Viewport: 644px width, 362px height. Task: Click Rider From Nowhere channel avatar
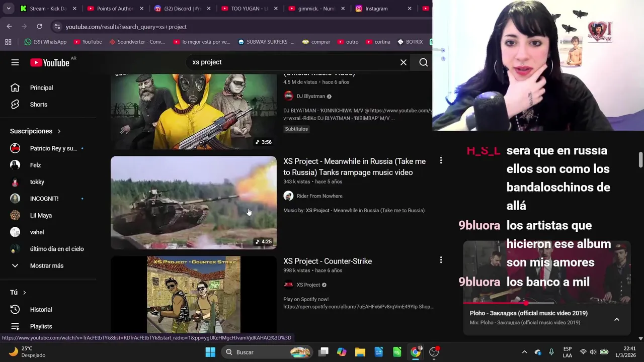pos(288,196)
